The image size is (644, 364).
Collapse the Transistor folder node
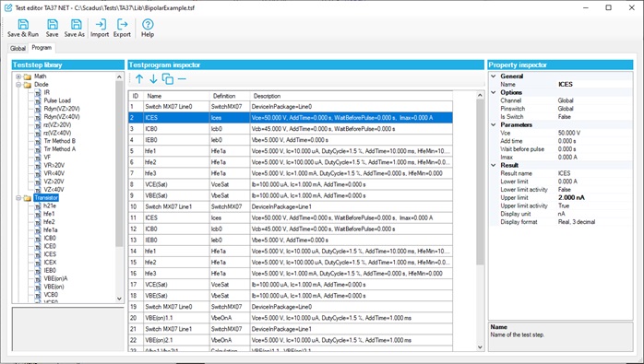pos(18,198)
